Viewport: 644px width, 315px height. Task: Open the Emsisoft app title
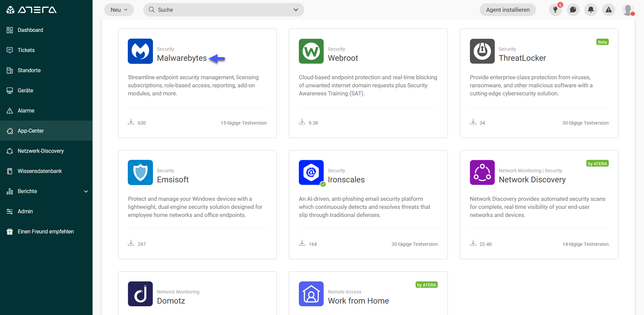173,180
